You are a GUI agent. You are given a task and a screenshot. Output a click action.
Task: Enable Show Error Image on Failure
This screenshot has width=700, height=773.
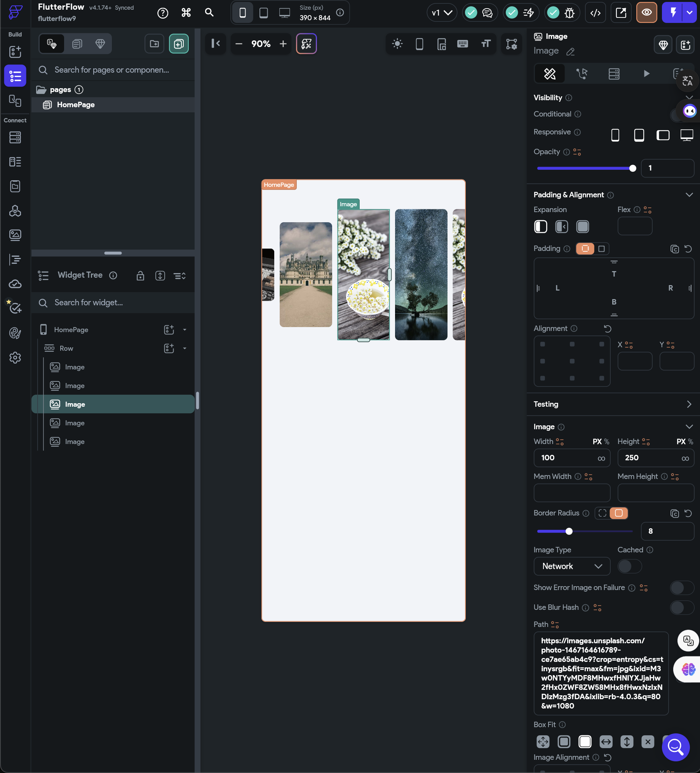point(682,588)
